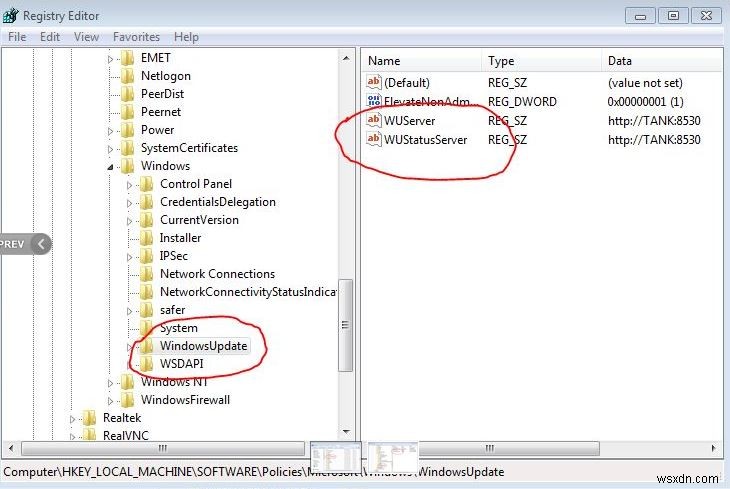Image resolution: width=730 pixels, height=489 pixels.
Task: Select the System key in tree
Action: pos(179,328)
